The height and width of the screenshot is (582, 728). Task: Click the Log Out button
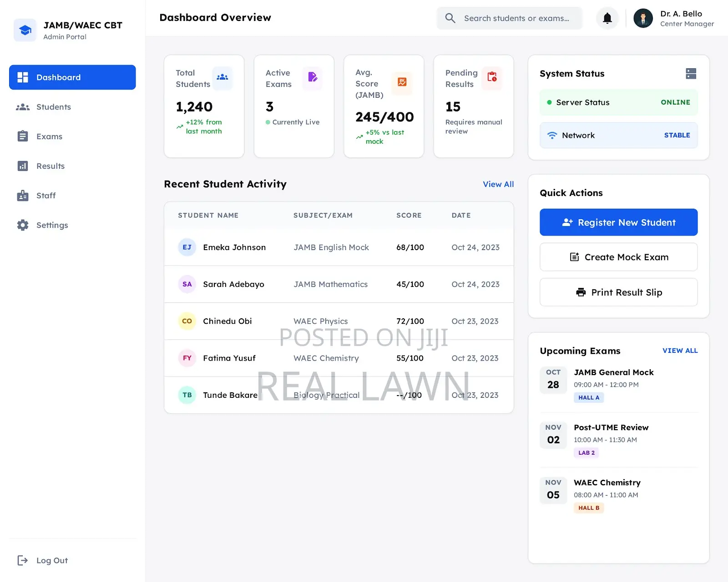click(x=42, y=560)
